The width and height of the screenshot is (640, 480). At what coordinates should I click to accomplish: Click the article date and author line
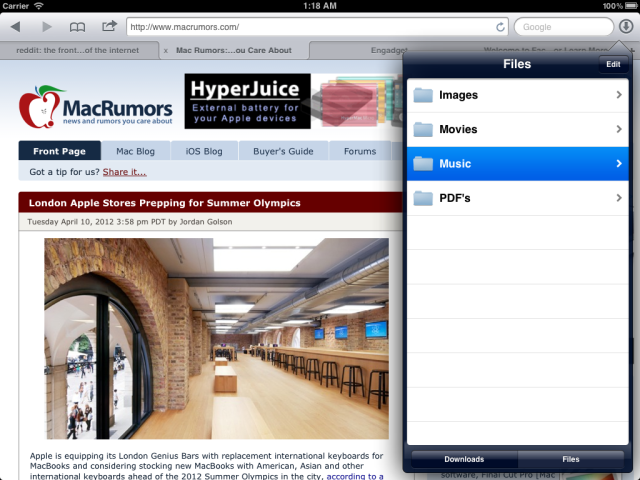130,222
